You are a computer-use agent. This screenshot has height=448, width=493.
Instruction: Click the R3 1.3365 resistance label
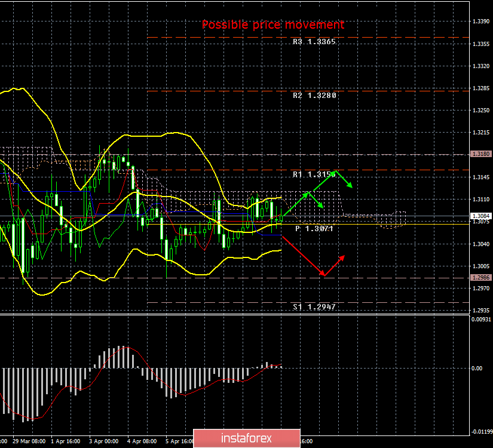coord(314,42)
